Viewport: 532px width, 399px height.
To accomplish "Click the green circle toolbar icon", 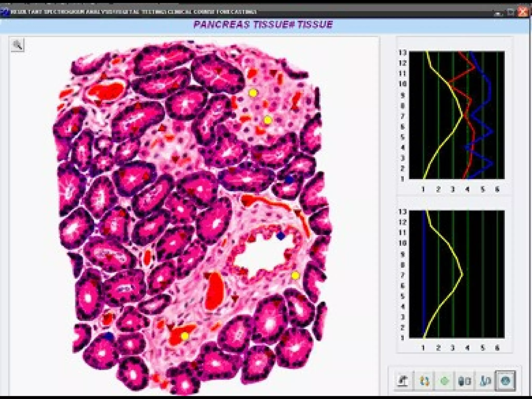I will 444,381.
